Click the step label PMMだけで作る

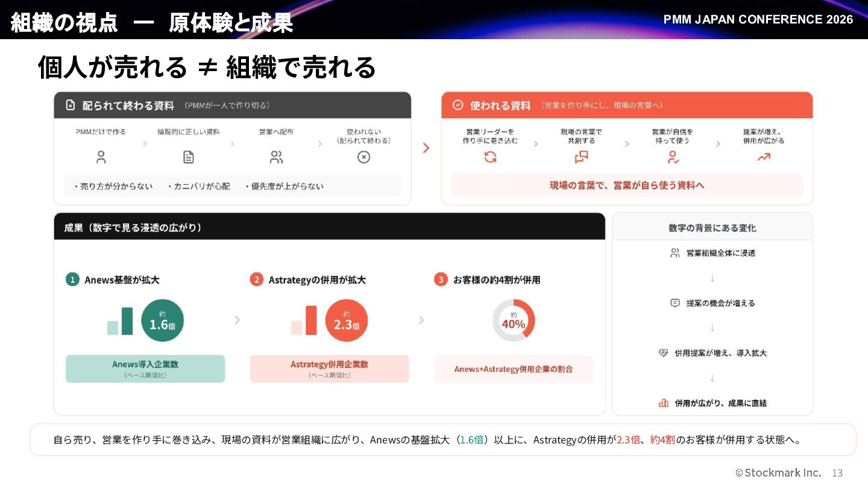coord(101,131)
